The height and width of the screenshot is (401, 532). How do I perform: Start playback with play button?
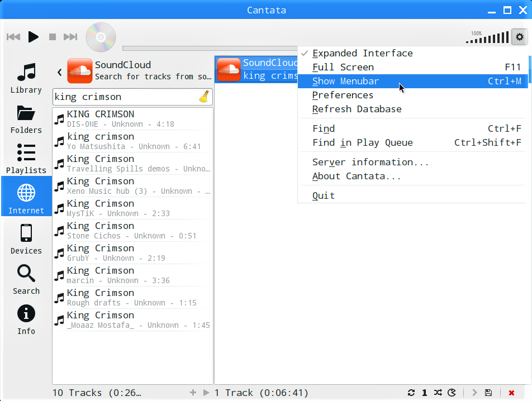click(33, 37)
